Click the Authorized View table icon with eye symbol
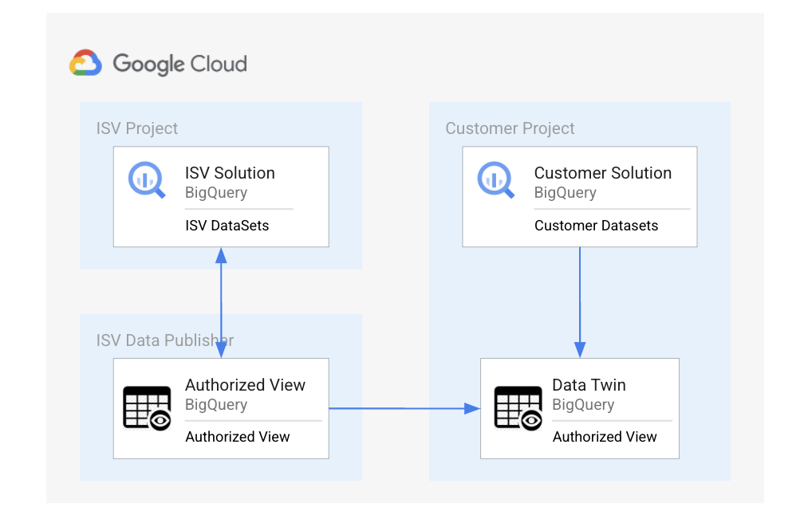The height and width of the screenshot is (515, 812). pos(148,407)
